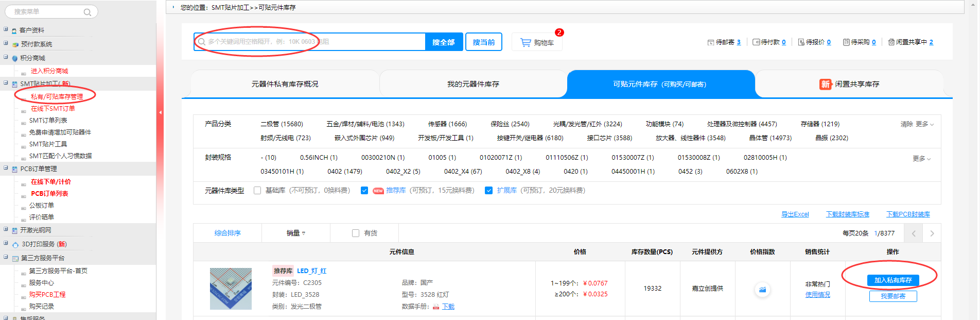This screenshot has height=320, width=980.
Task: Click the 加入私有库存 button
Action: 892,280
